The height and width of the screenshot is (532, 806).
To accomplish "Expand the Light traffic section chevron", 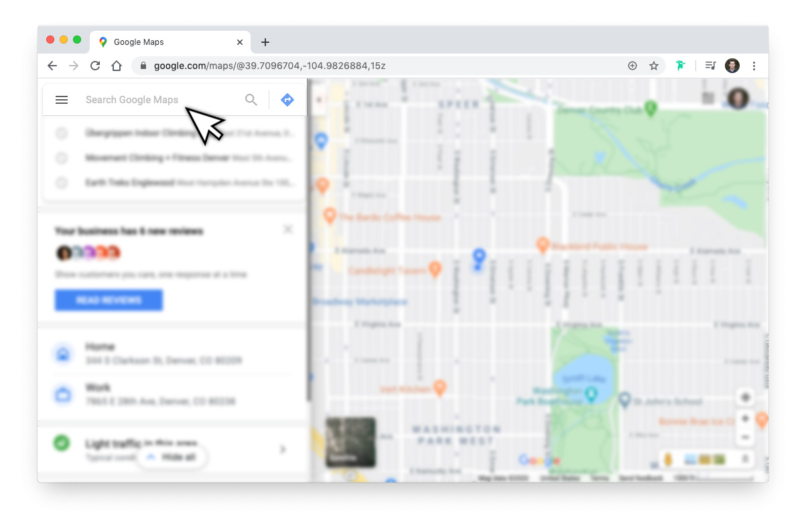I will click(x=282, y=449).
